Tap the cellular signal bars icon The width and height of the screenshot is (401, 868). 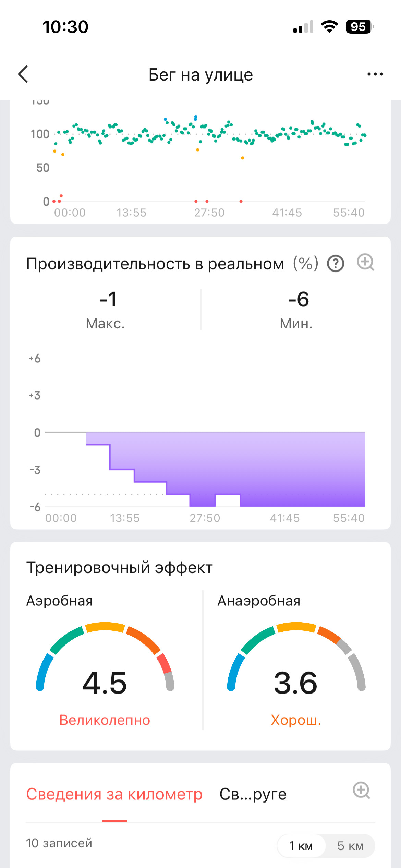click(303, 27)
